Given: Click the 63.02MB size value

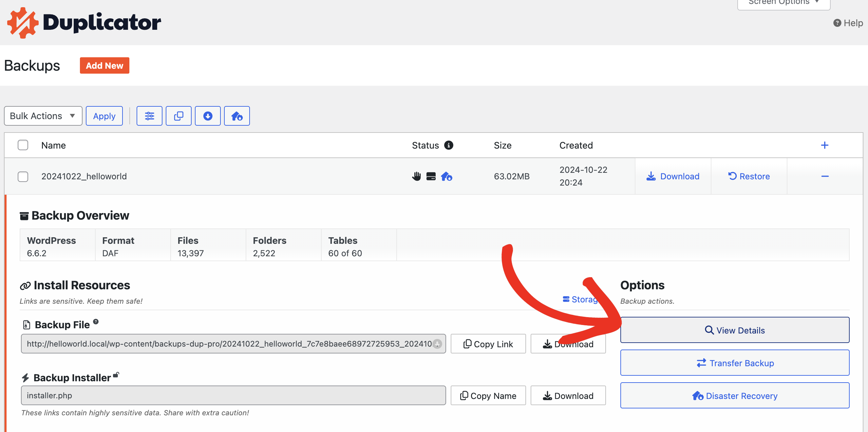Looking at the screenshot, I should [512, 176].
